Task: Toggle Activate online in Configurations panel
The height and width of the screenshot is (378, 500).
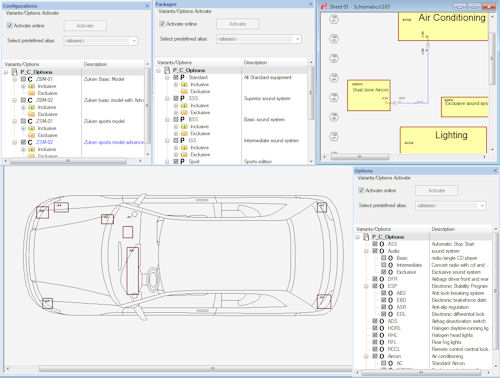Action: coord(10,26)
